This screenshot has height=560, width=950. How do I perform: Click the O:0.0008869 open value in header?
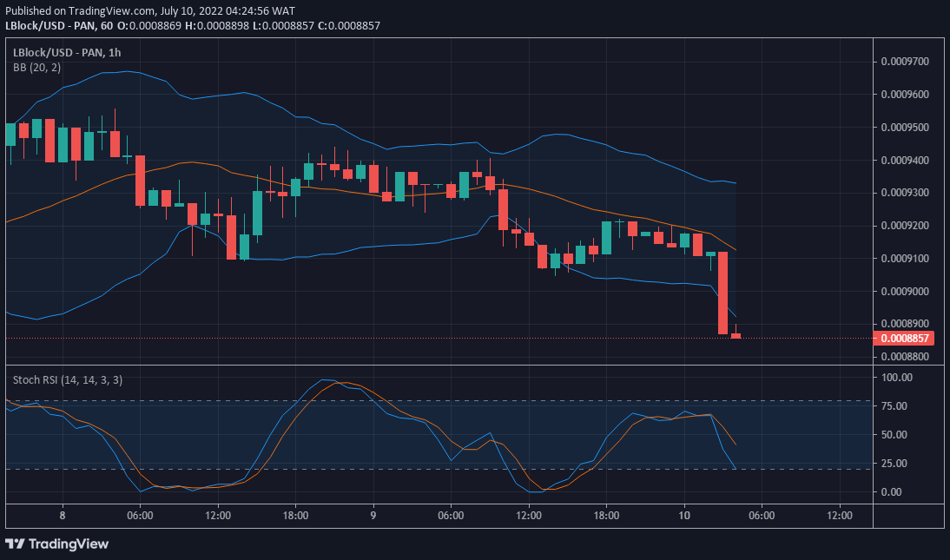(149, 25)
